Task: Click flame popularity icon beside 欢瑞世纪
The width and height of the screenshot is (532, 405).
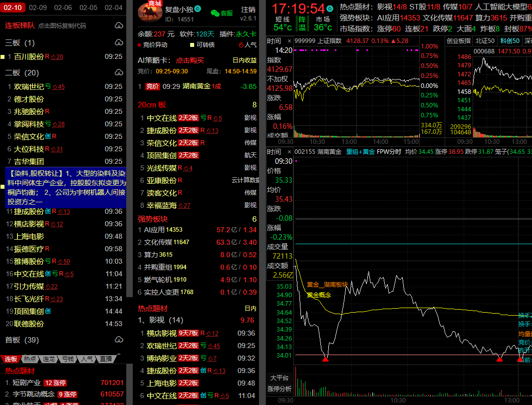Action: 55,87
